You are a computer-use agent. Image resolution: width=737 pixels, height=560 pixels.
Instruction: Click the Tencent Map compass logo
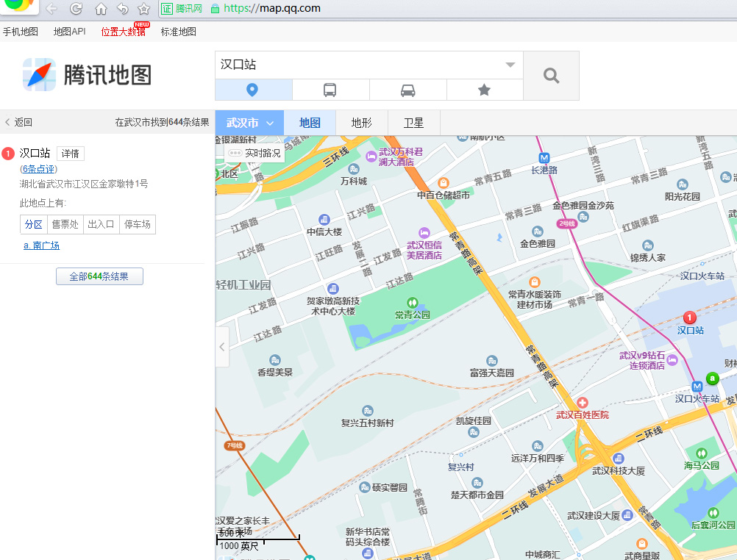(x=39, y=75)
